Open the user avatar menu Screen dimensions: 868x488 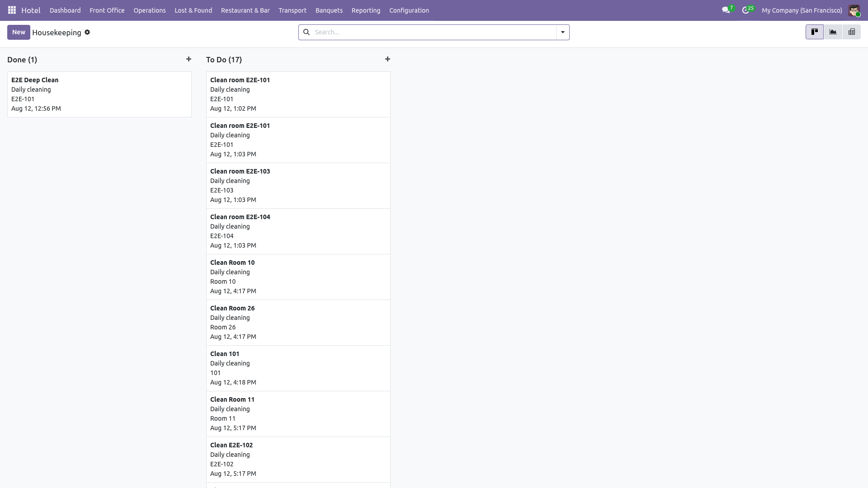point(854,10)
